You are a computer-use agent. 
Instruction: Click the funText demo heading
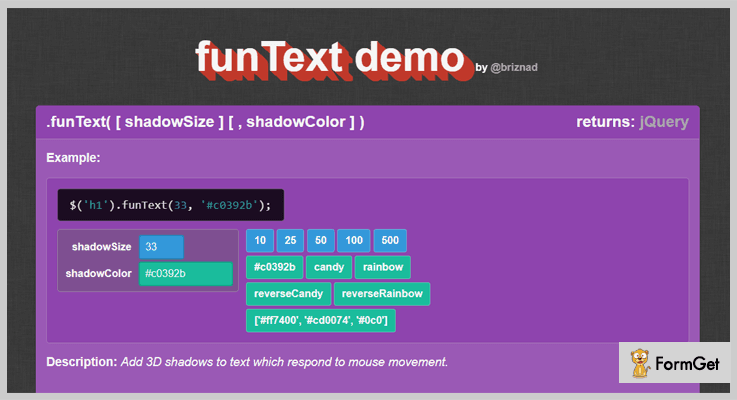(331, 59)
